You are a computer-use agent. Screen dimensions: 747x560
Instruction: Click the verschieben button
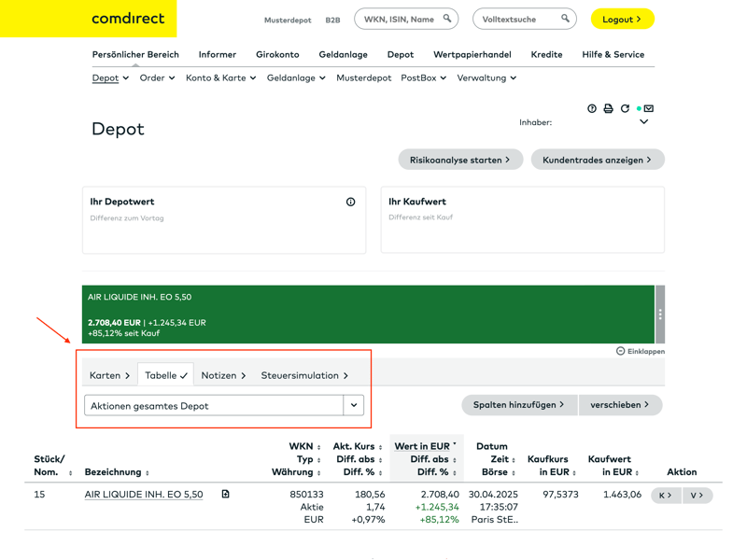coord(620,405)
